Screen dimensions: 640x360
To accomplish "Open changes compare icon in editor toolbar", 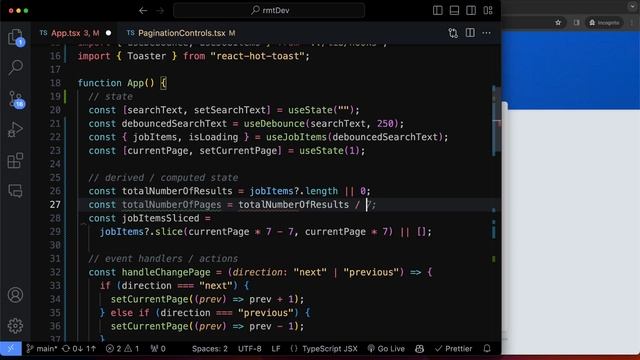I will (x=453, y=33).
